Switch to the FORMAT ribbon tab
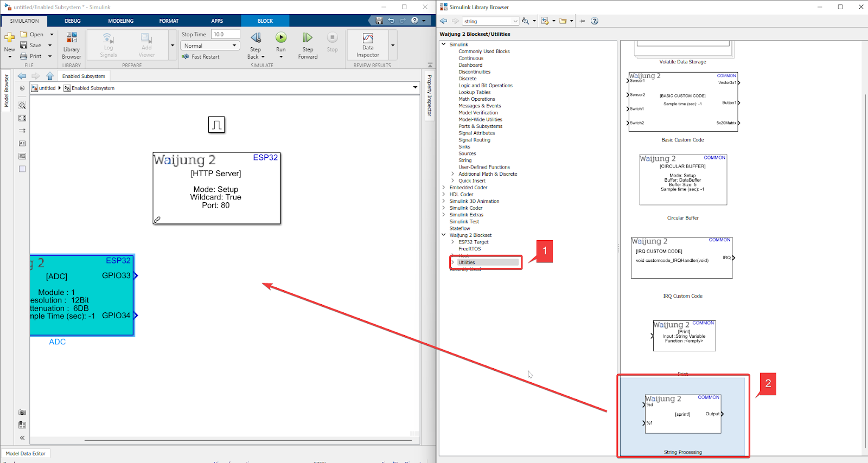The image size is (868, 463). [x=169, y=21]
